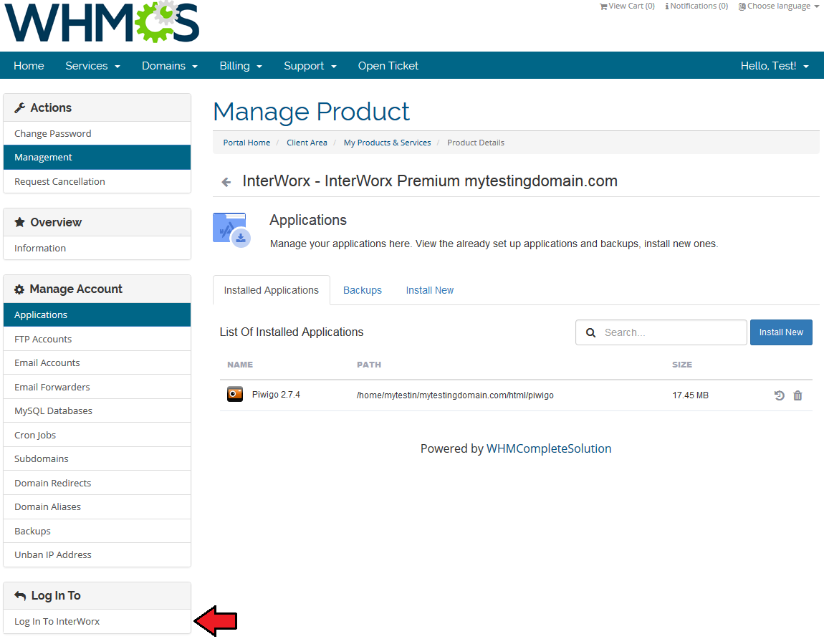Click Portal Home breadcrumb
The height and width of the screenshot is (644, 824).
[x=246, y=143]
